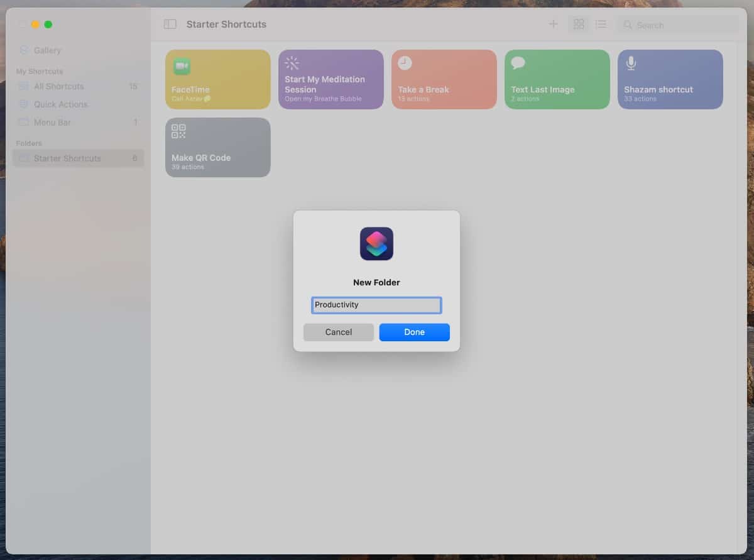Image resolution: width=754 pixels, height=560 pixels.
Task: Open the Take a Break shortcut
Action: pos(444,80)
